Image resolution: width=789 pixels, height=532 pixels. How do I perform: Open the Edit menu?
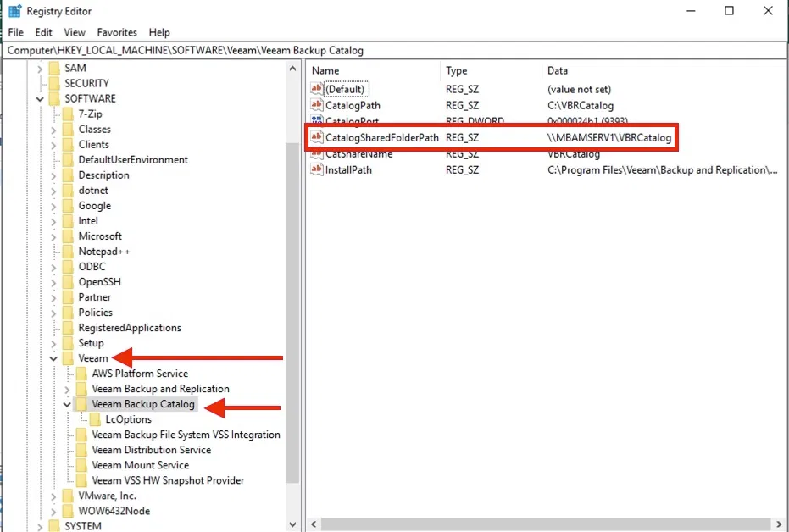click(44, 32)
